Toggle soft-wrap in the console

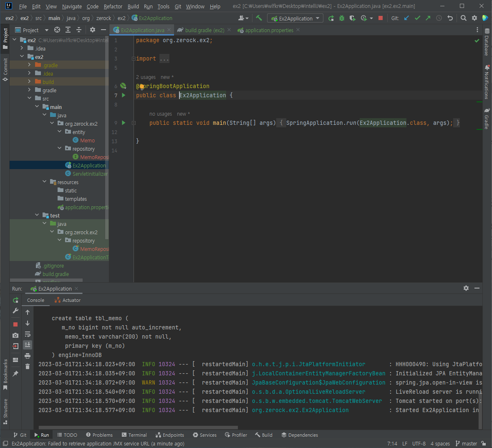click(28, 334)
